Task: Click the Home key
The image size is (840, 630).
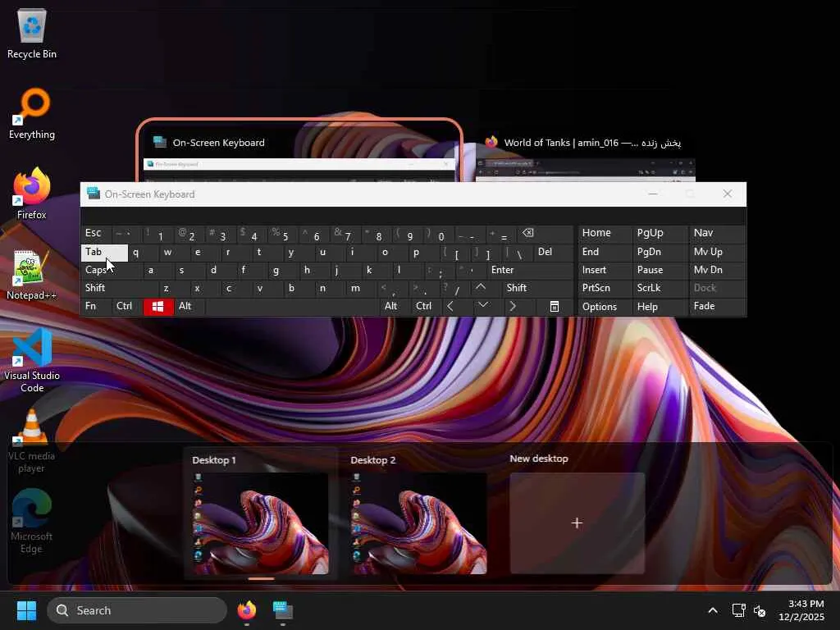Action: click(605, 233)
